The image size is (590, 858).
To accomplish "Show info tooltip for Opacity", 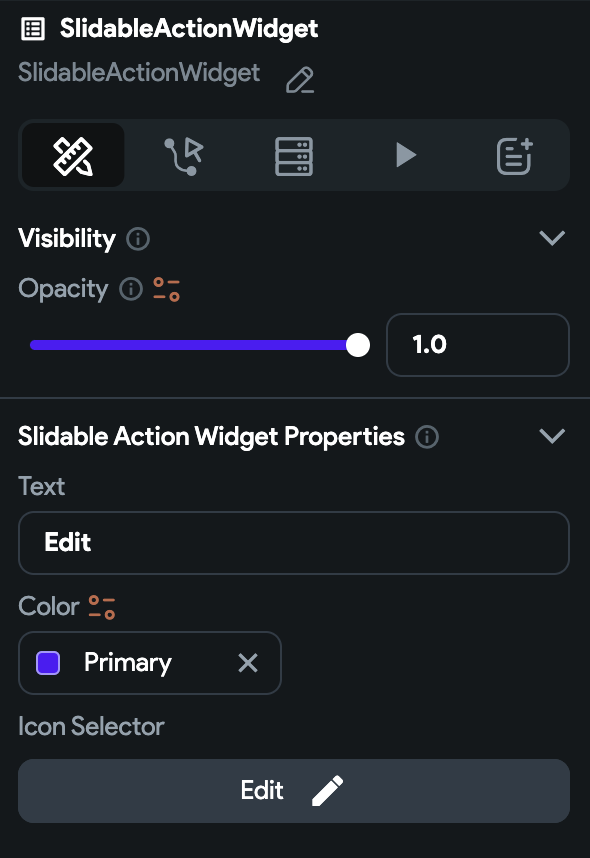I will (131, 288).
